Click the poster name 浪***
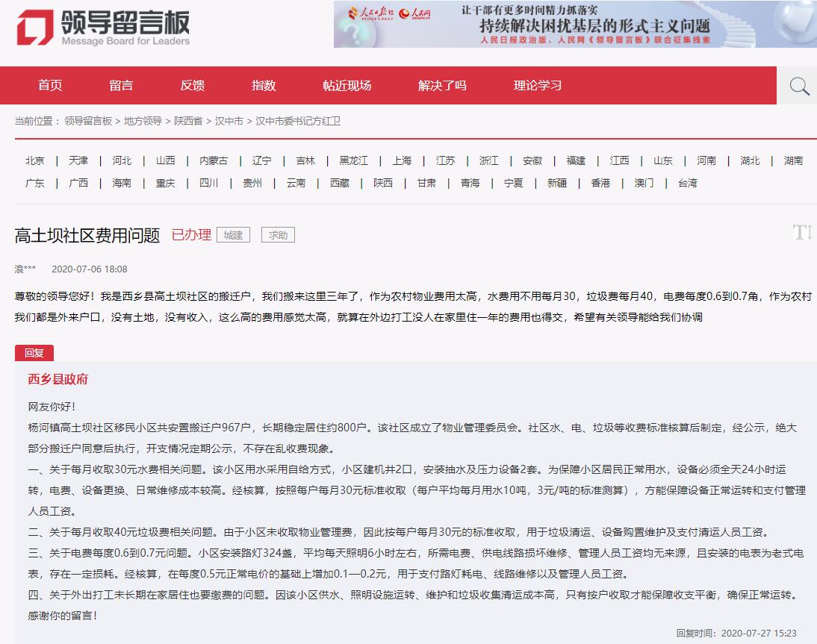The image size is (817, 644). point(25,269)
